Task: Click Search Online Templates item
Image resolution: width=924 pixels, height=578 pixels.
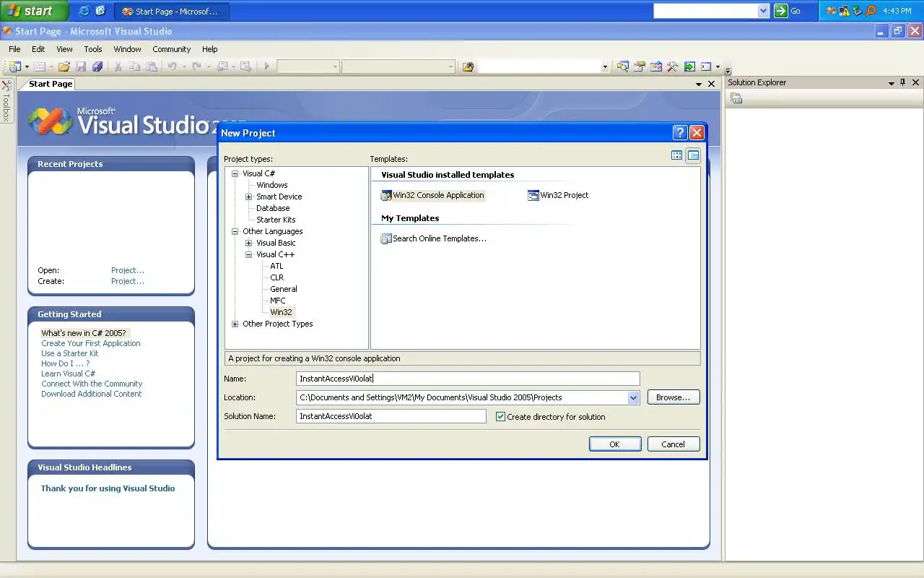Action: (434, 238)
